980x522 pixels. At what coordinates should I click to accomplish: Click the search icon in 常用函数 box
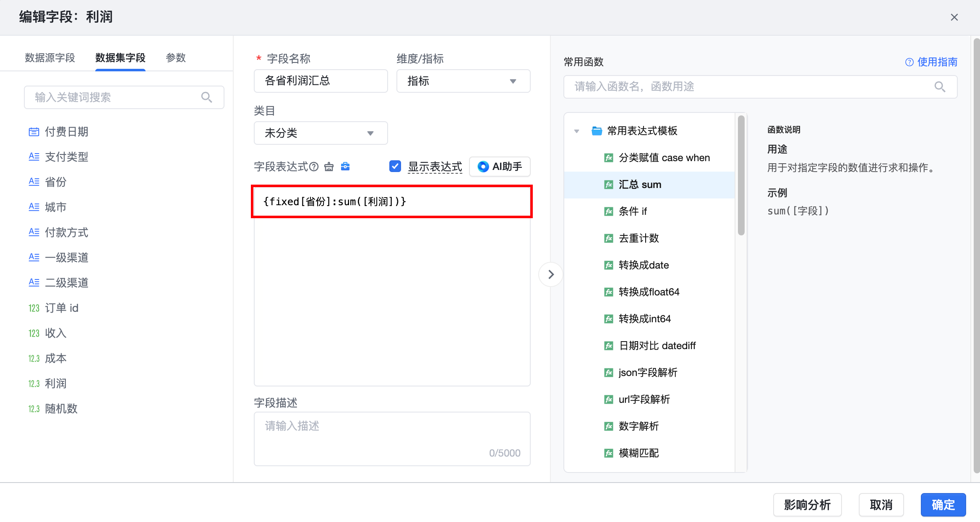[940, 87]
